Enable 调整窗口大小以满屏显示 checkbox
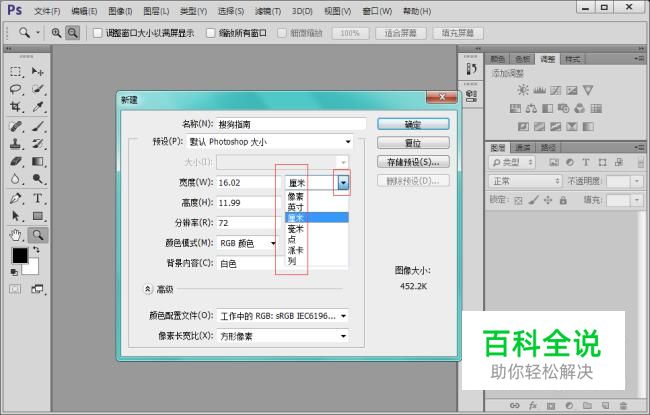 pyautogui.click(x=97, y=33)
